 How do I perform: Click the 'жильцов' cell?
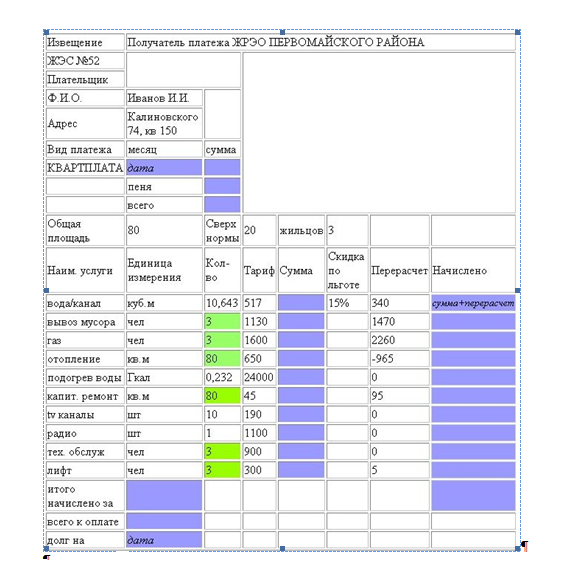[x=301, y=230]
